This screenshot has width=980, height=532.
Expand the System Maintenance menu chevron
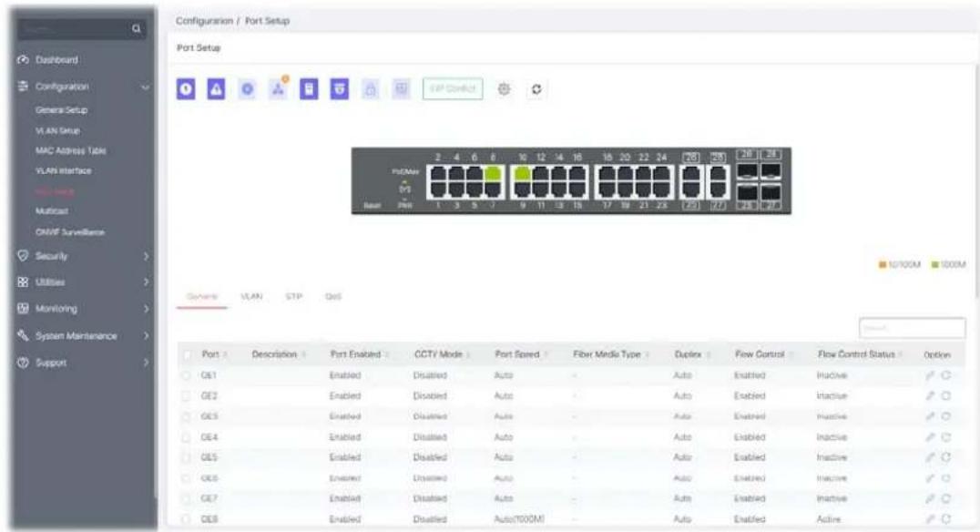tap(146, 336)
